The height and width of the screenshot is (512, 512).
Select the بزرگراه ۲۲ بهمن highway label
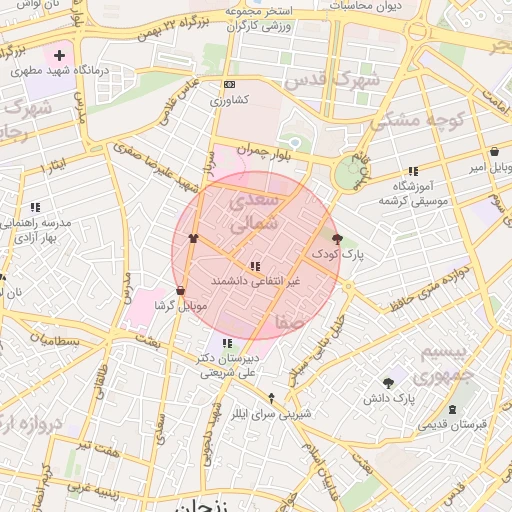[173, 29]
